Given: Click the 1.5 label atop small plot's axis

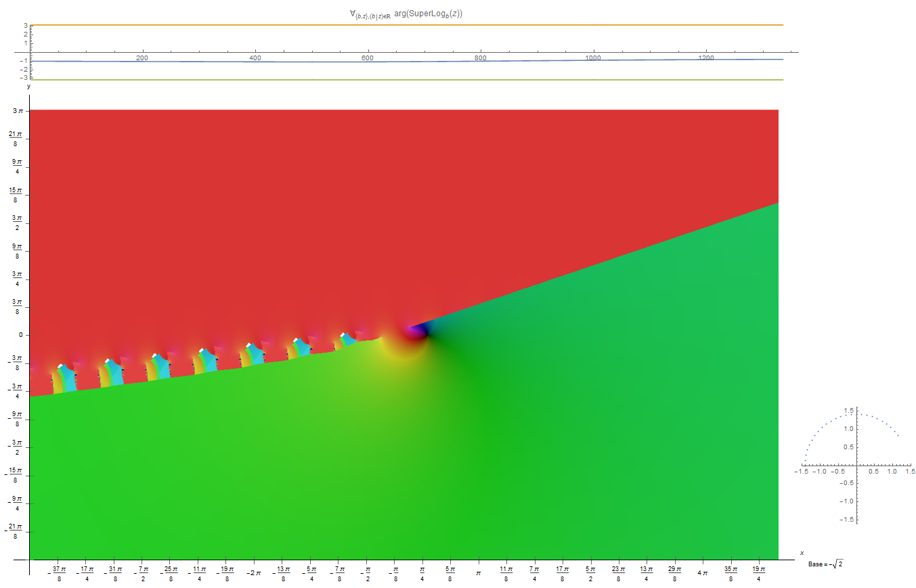Looking at the screenshot, I should (849, 411).
